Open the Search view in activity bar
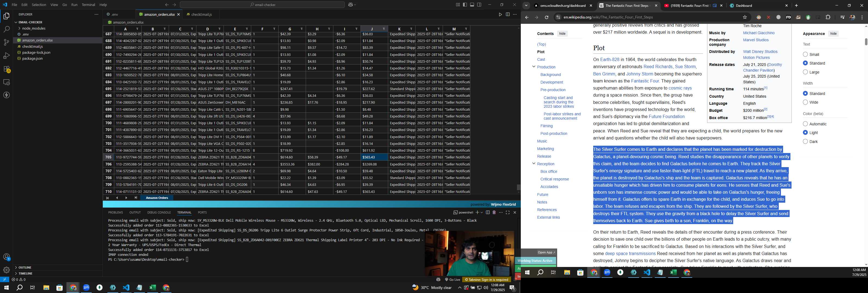The height and width of the screenshot is (293, 868). [x=7, y=29]
